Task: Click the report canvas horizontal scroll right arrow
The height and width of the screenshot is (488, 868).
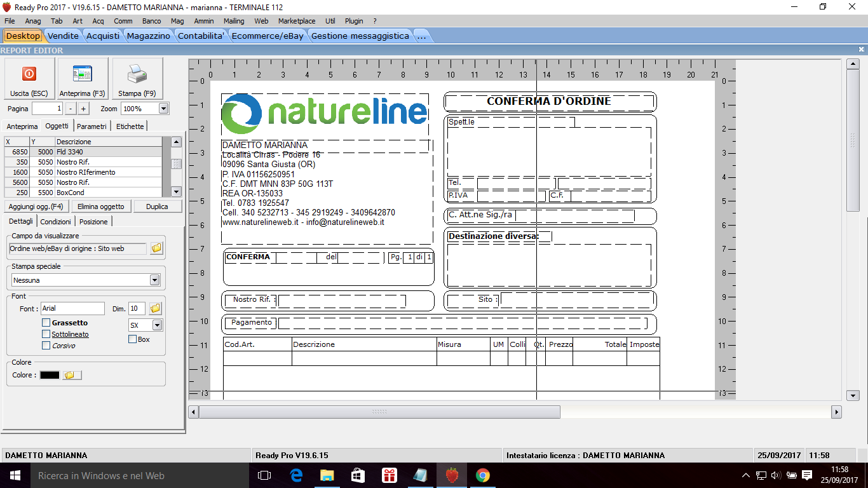Action: tap(836, 412)
